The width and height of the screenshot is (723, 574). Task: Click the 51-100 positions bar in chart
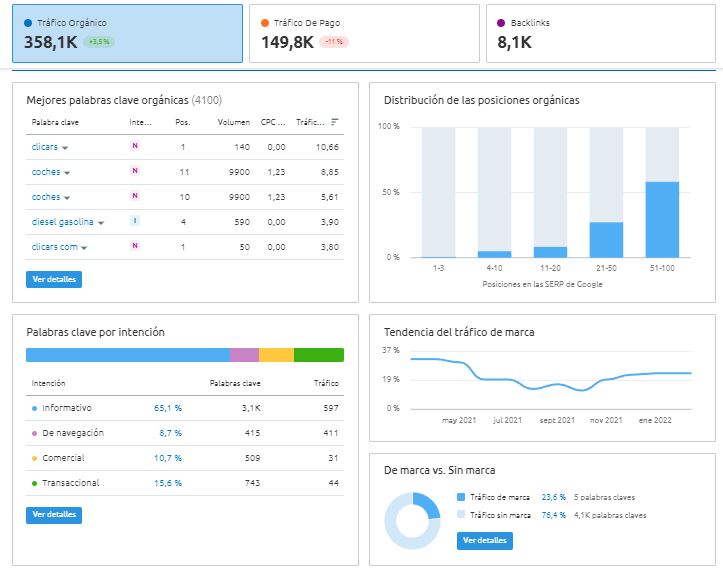coord(662,219)
